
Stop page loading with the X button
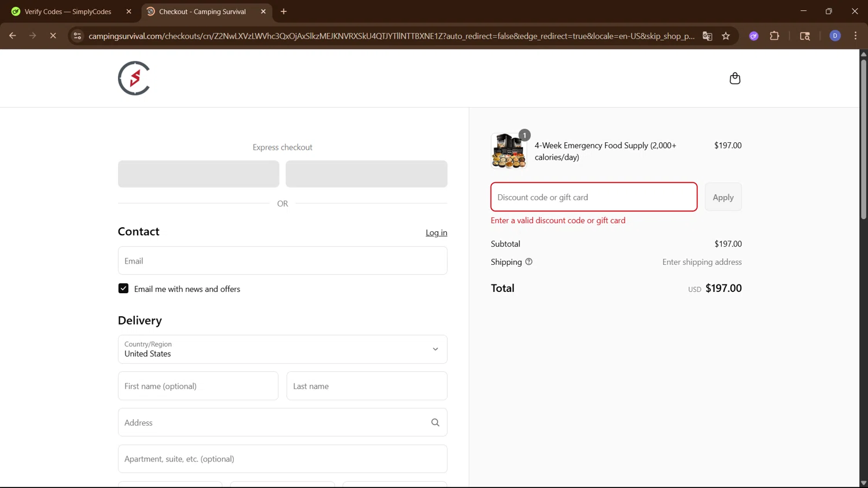click(53, 36)
